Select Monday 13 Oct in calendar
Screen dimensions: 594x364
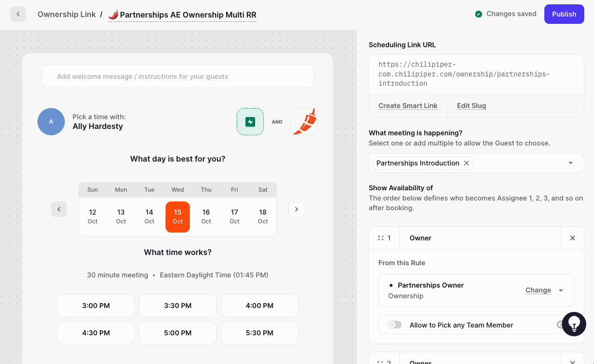pyautogui.click(x=121, y=217)
